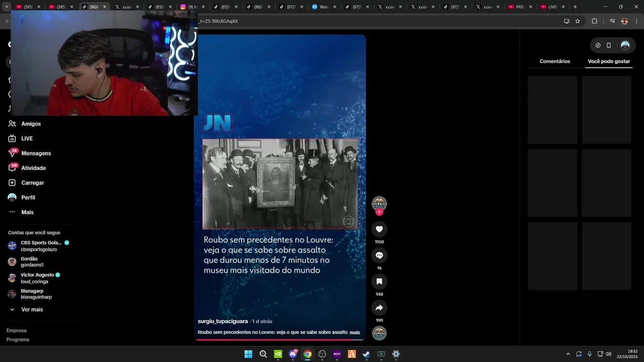Image resolution: width=644 pixels, height=362 pixels.
Task: Open CBS Sports Golazo account
Action: click(x=39, y=246)
